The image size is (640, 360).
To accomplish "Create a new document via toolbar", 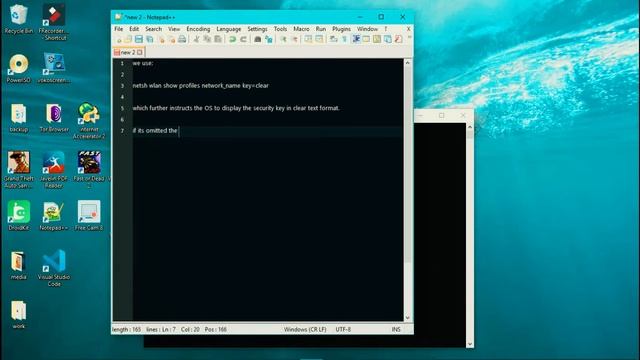I will (119, 40).
